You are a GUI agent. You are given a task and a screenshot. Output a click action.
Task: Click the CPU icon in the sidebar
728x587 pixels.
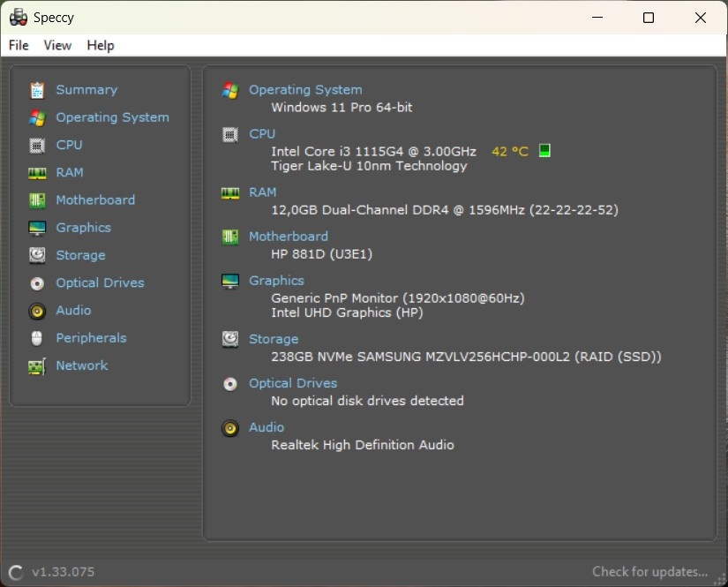pos(36,145)
